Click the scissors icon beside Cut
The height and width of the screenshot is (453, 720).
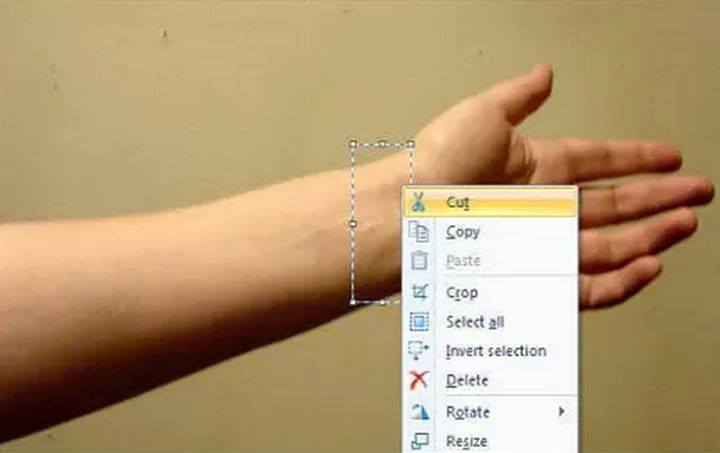tap(418, 202)
